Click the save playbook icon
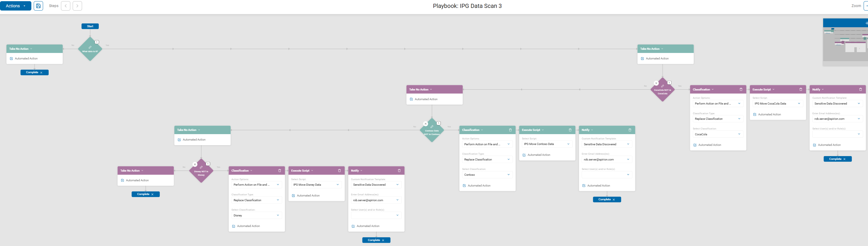The height and width of the screenshot is (246, 868). click(38, 6)
